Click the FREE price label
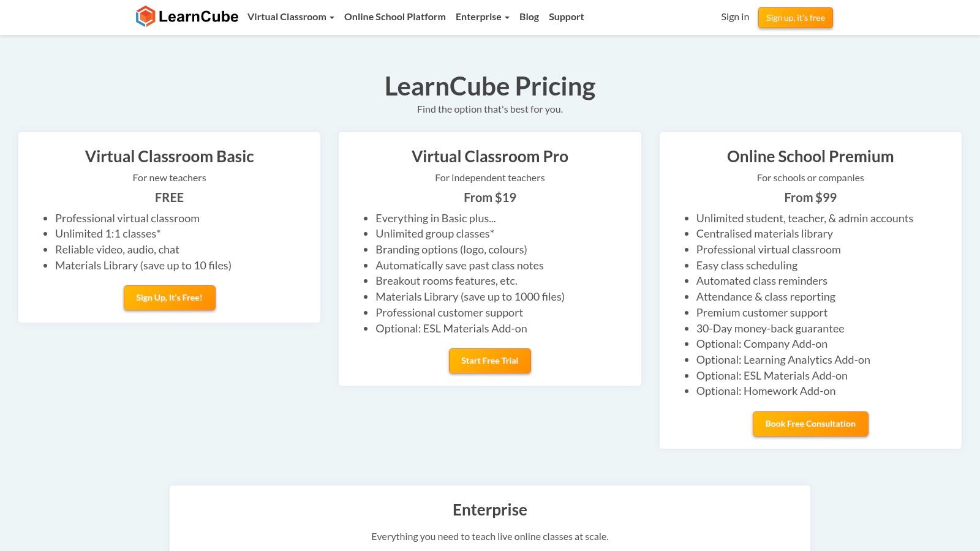980x551 pixels. (x=169, y=197)
